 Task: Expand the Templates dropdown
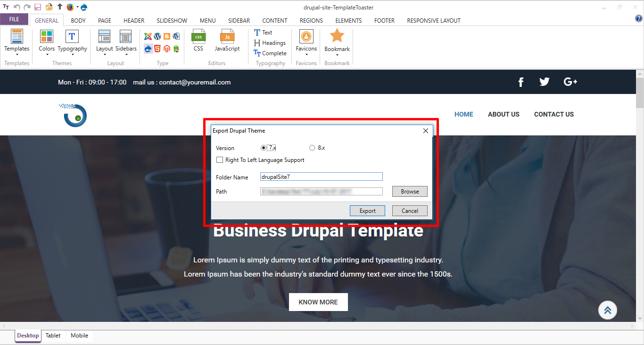point(17,43)
